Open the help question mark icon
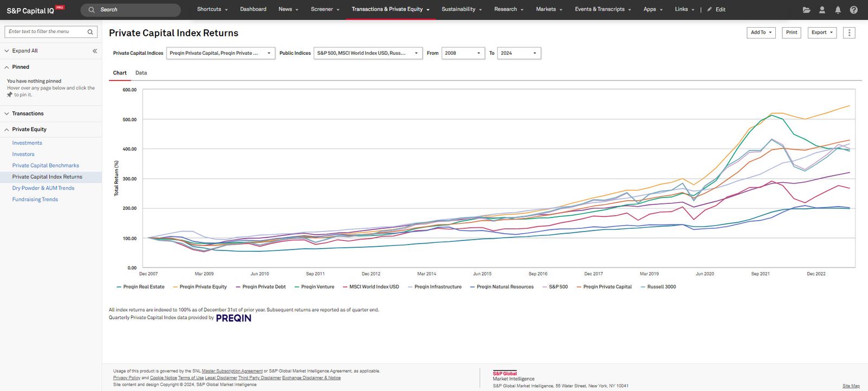Viewport: 868px width, 391px height. (853, 10)
